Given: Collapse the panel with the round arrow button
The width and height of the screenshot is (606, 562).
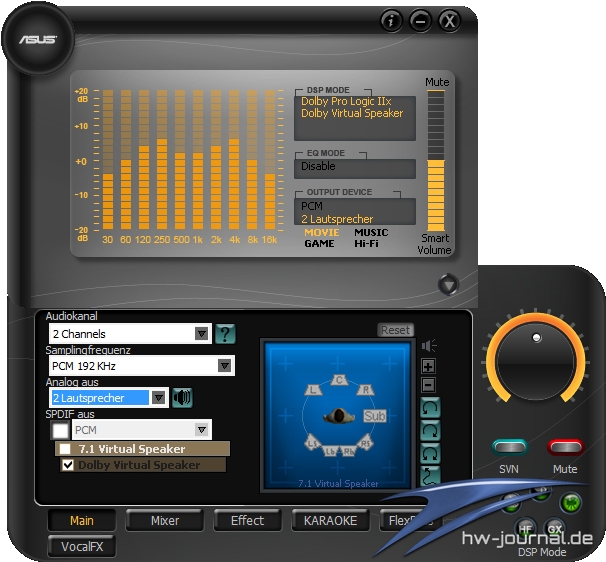Looking at the screenshot, I should [x=448, y=285].
